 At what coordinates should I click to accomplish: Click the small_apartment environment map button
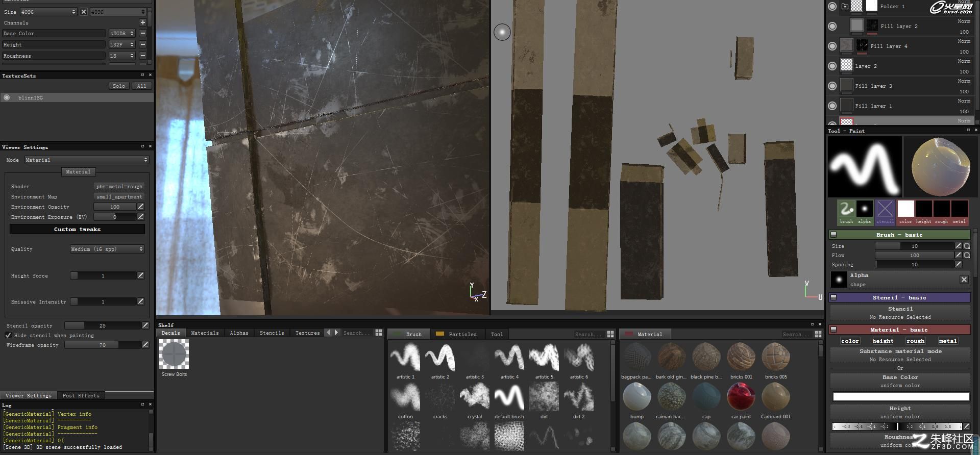pos(119,196)
